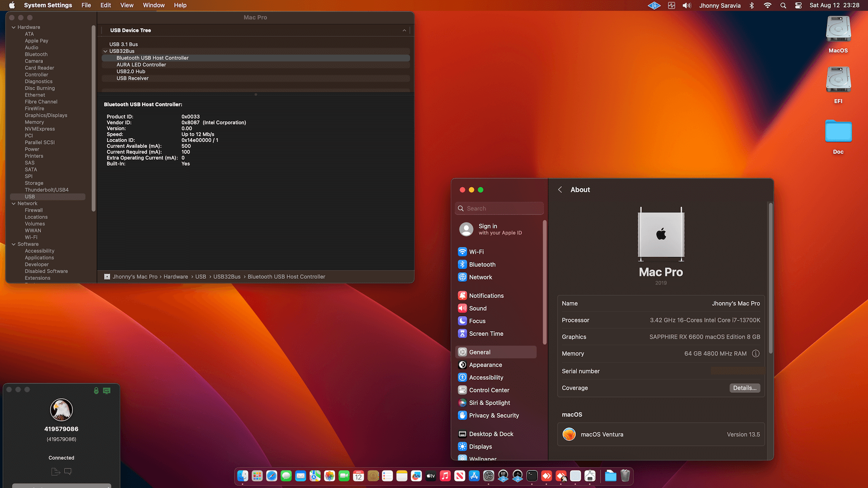The image size is (868, 488).
Task: Click the memory info icon
Action: click(755, 353)
